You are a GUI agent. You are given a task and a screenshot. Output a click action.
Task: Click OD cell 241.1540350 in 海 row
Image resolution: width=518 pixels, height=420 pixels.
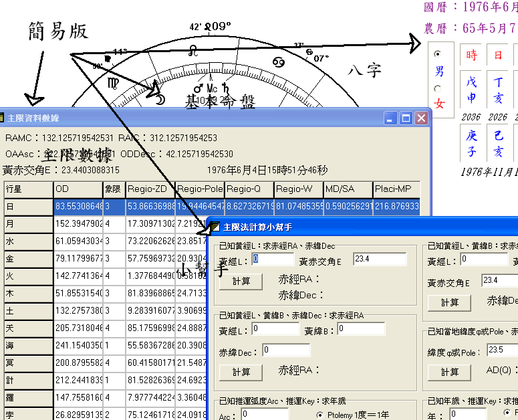78,346
